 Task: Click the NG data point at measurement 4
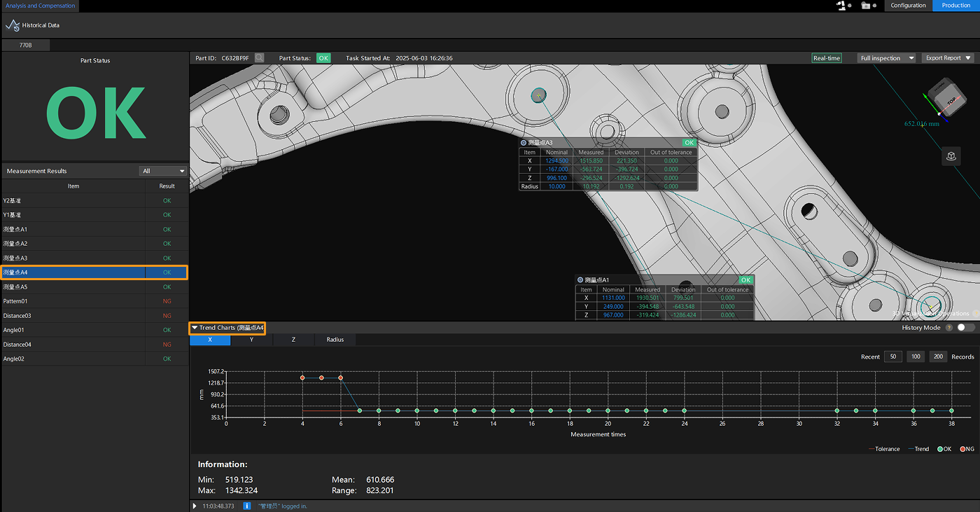(x=302, y=378)
